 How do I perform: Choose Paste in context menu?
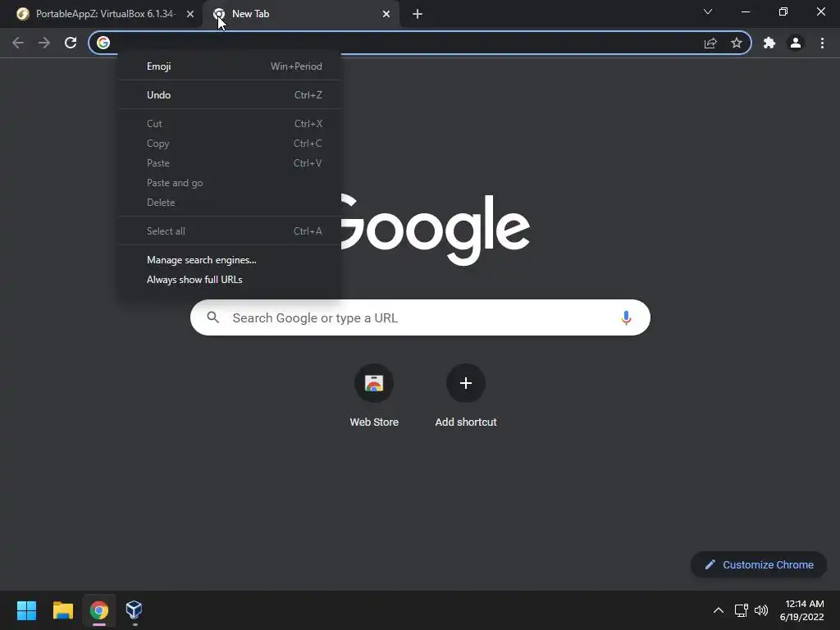point(230,163)
